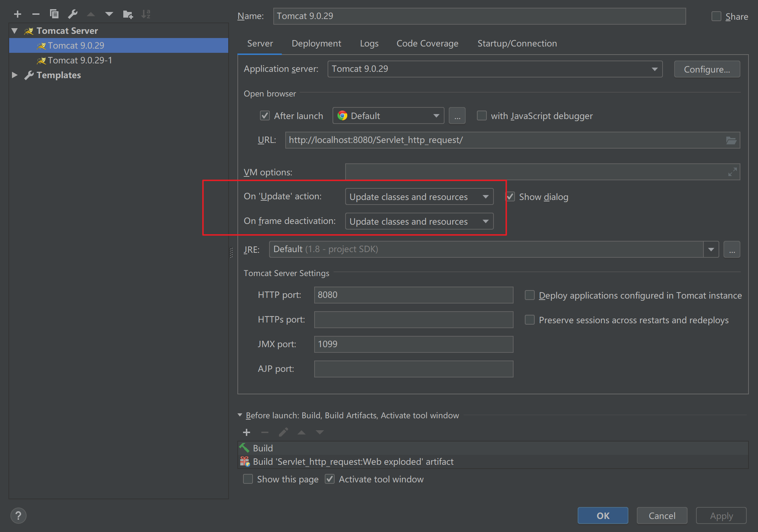Enable Preserve sessions across restarts checkbox
The height and width of the screenshot is (532, 758).
click(530, 320)
